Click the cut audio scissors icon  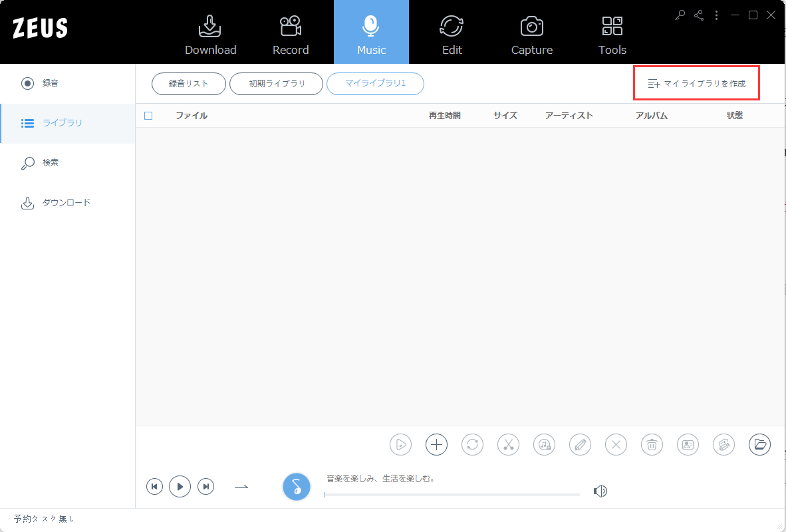(x=508, y=444)
